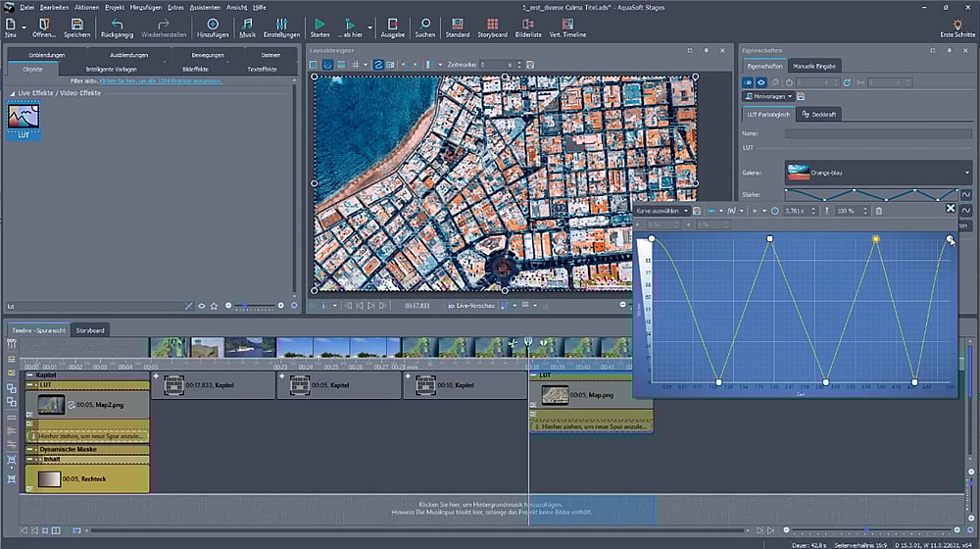Click the link to show all entries

click(x=161, y=80)
